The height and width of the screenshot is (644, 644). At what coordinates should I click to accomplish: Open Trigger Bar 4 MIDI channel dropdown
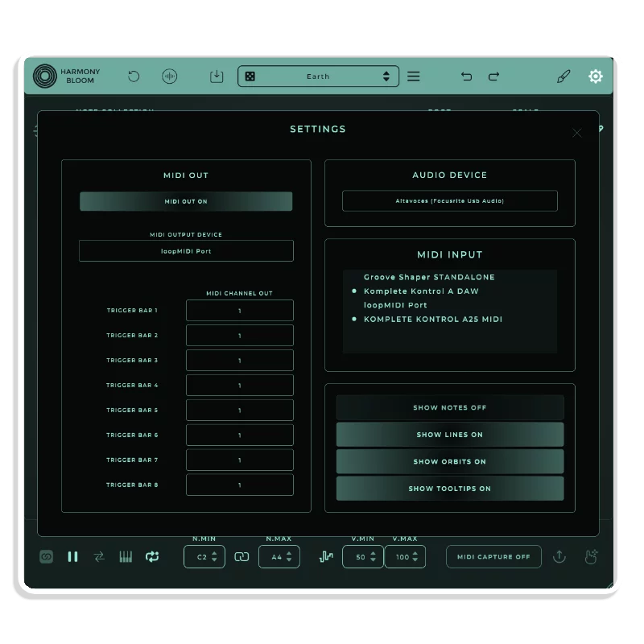click(239, 386)
